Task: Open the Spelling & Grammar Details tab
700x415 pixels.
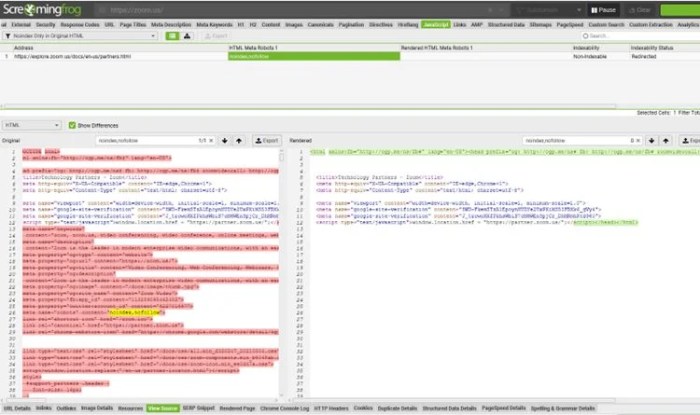Action: (x=562, y=408)
